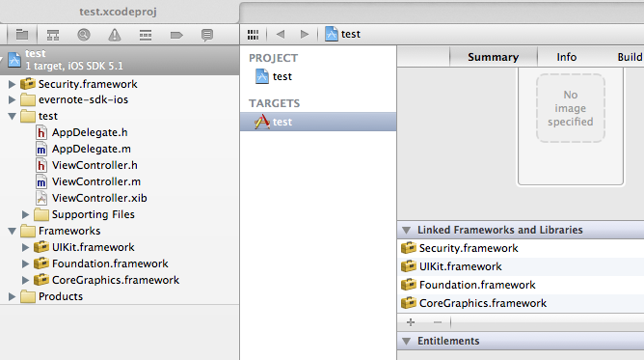The height and width of the screenshot is (360, 644).
Task: Expand the Security.framework tree item
Action: pyautogui.click(x=12, y=84)
